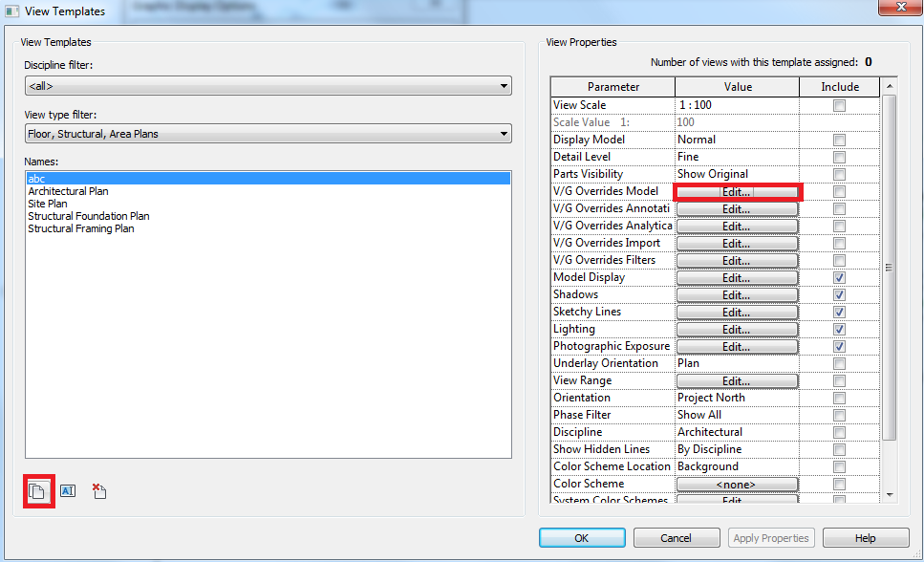Click Phase Filter value Show All
Image resolution: width=924 pixels, height=562 pixels.
(698, 415)
